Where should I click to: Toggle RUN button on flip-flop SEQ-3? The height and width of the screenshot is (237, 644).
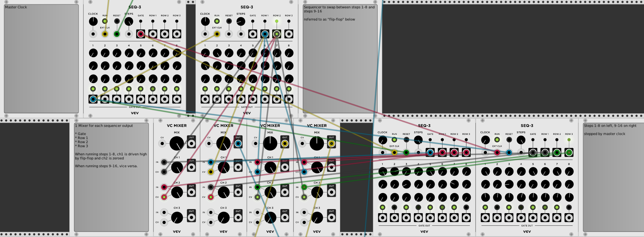click(217, 21)
